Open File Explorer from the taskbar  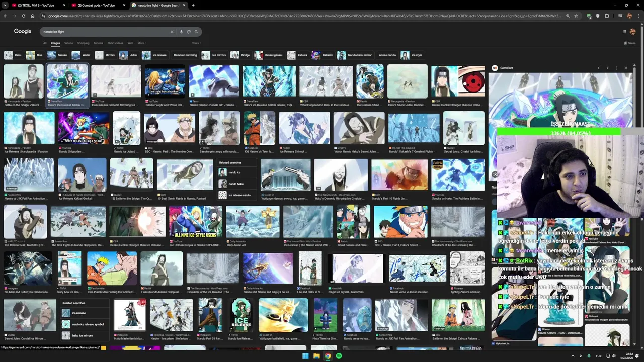316,356
